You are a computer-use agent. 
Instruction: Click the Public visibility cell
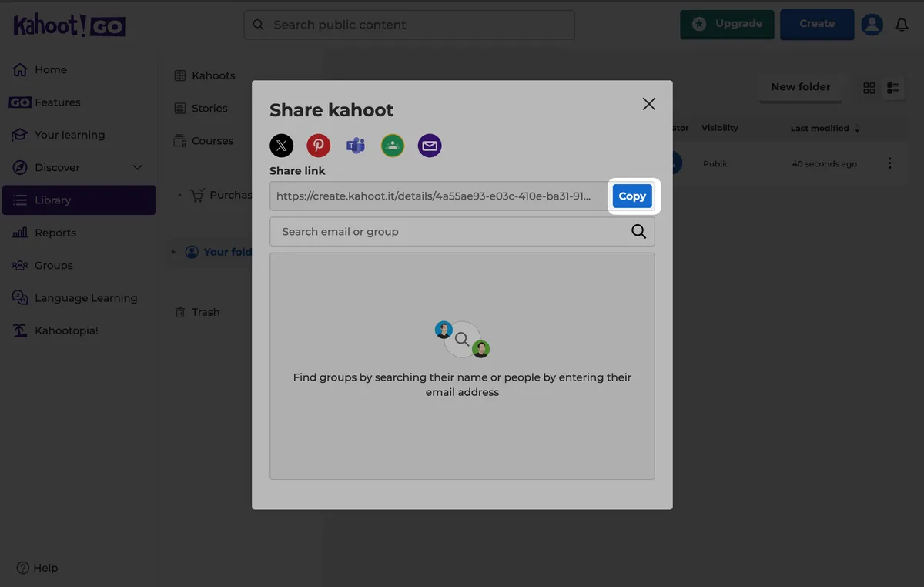pos(716,164)
